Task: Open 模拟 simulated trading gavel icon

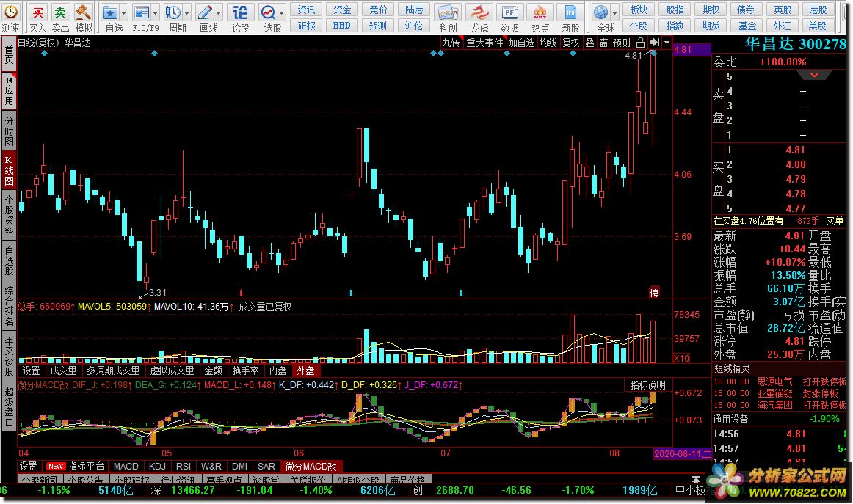Action: tap(83, 12)
